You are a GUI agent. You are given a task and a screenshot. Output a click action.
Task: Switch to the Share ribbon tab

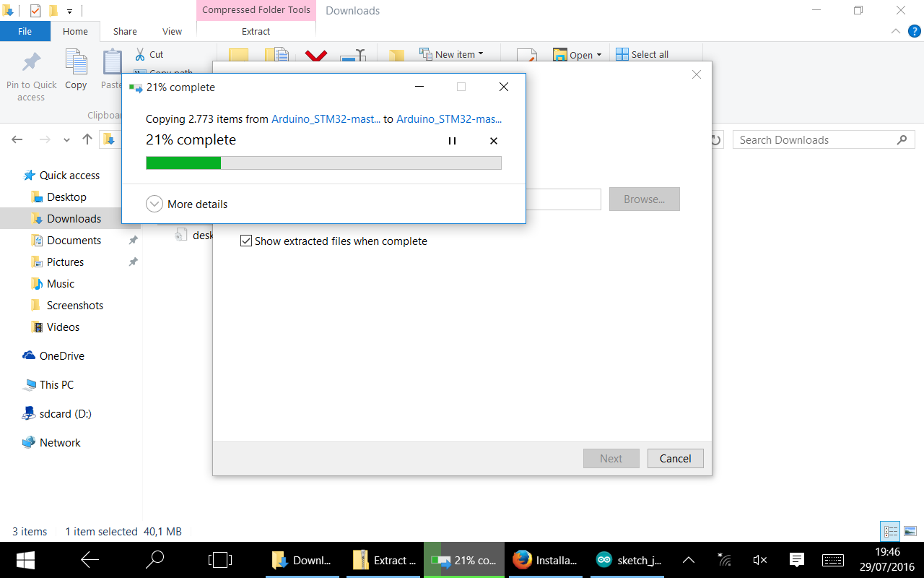[x=125, y=31]
